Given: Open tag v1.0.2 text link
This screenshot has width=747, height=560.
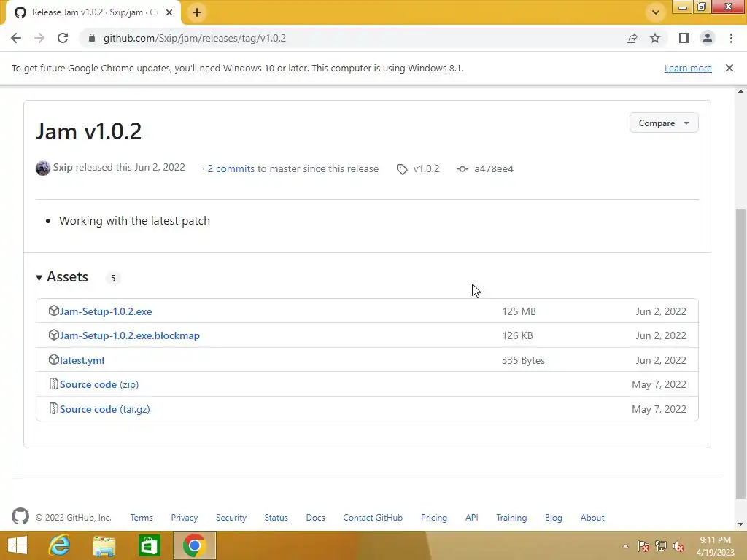Looking at the screenshot, I should (x=426, y=168).
